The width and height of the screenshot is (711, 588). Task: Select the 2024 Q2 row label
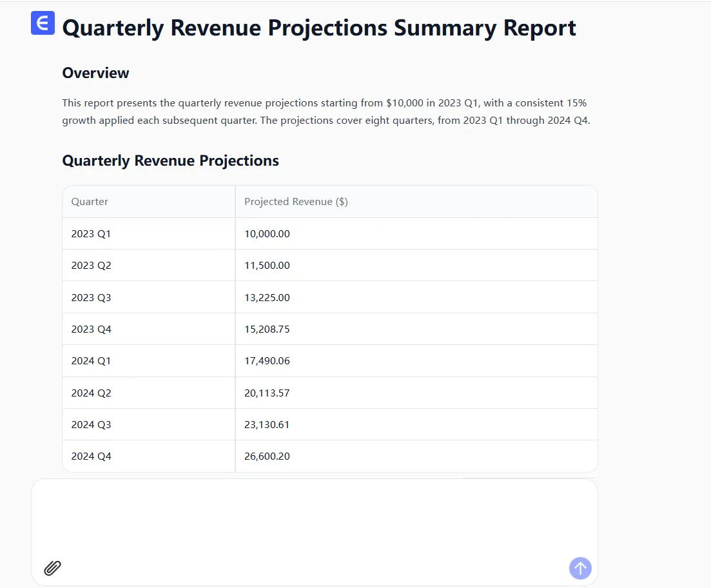91,393
